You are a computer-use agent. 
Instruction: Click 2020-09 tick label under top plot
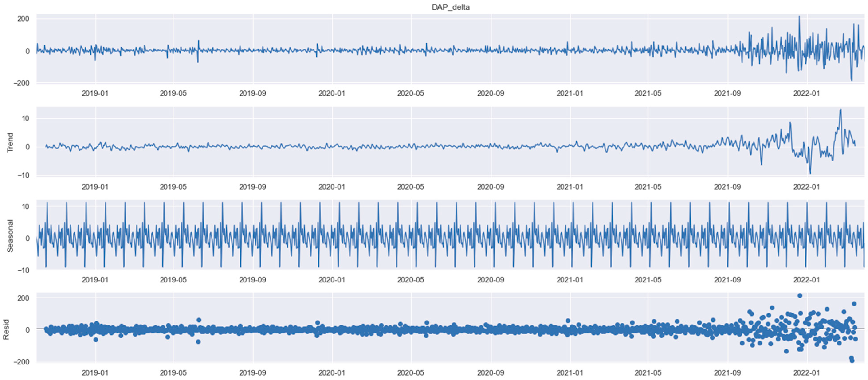[x=491, y=93]
